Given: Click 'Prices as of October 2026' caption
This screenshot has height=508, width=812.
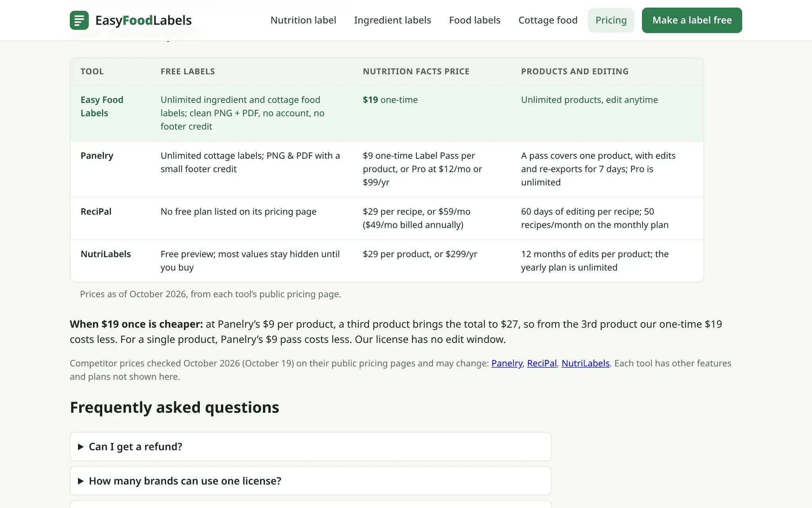Looking at the screenshot, I should click(x=211, y=294).
